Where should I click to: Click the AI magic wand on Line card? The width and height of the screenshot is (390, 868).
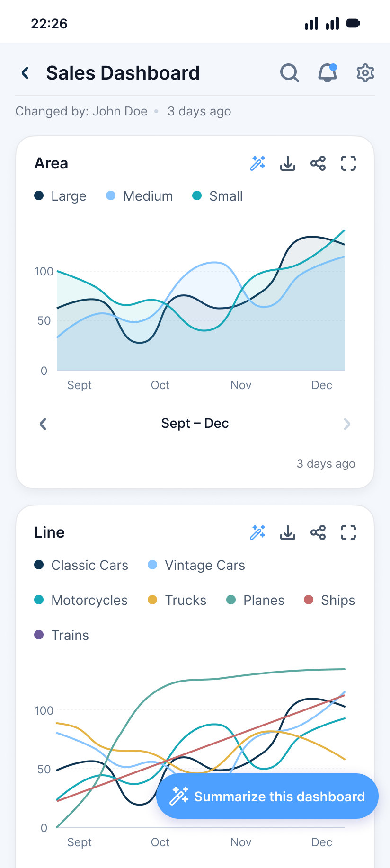coord(257,532)
